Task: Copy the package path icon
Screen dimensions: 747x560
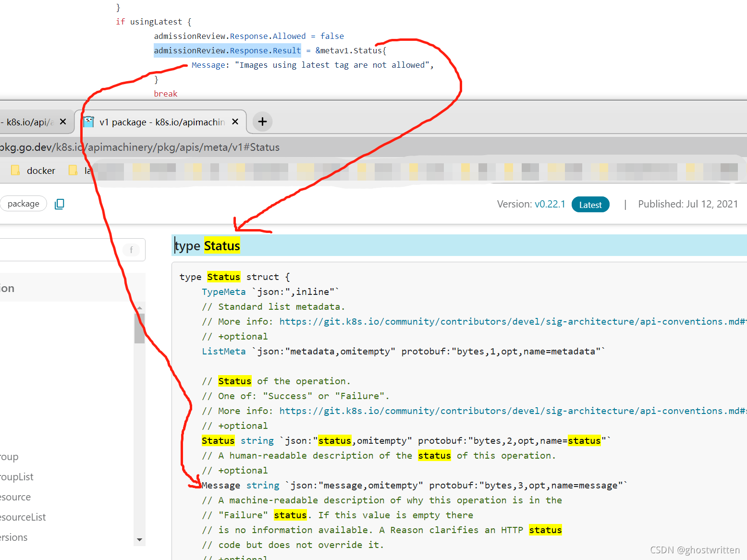Action: [60, 204]
